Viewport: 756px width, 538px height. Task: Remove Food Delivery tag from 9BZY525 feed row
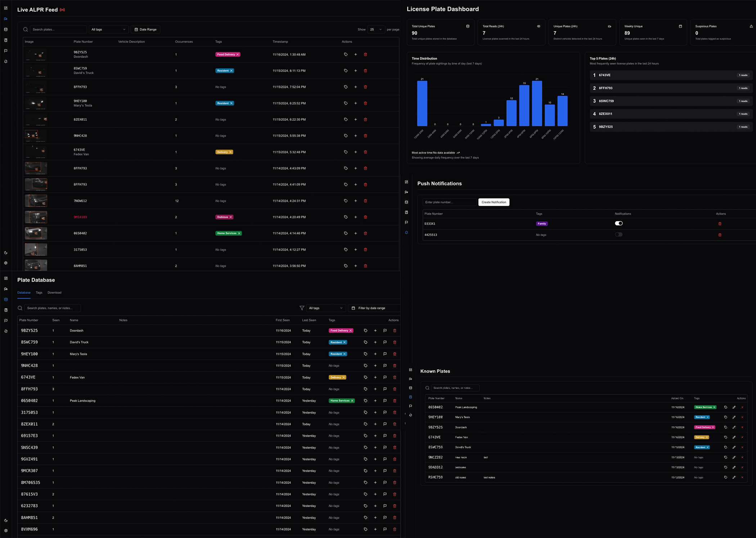click(238, 54)
